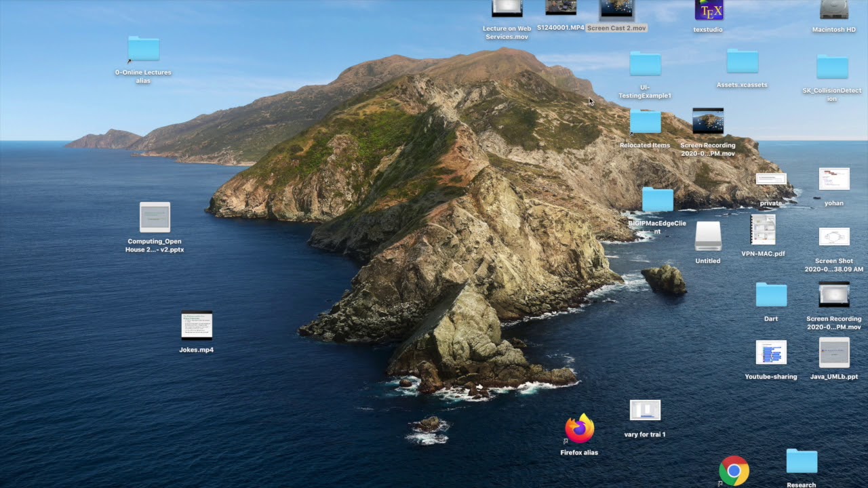Select the Screen Shot 2020 image file
Screen dimensions: 868x488
834,237
